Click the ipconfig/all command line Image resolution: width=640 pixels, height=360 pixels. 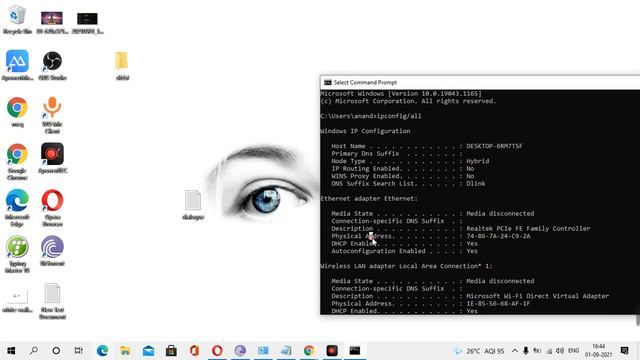click(x=371, y=116)
